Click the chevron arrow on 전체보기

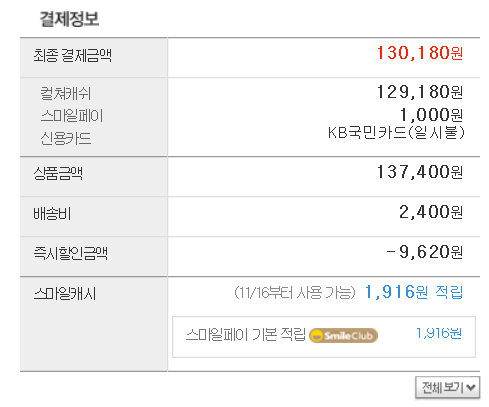[471, 388]
